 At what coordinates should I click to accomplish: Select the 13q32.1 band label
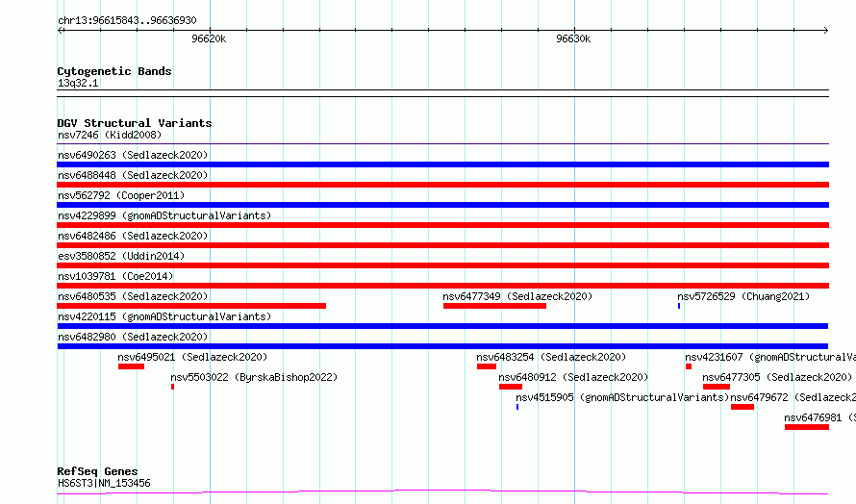click(x=78, y=83)
